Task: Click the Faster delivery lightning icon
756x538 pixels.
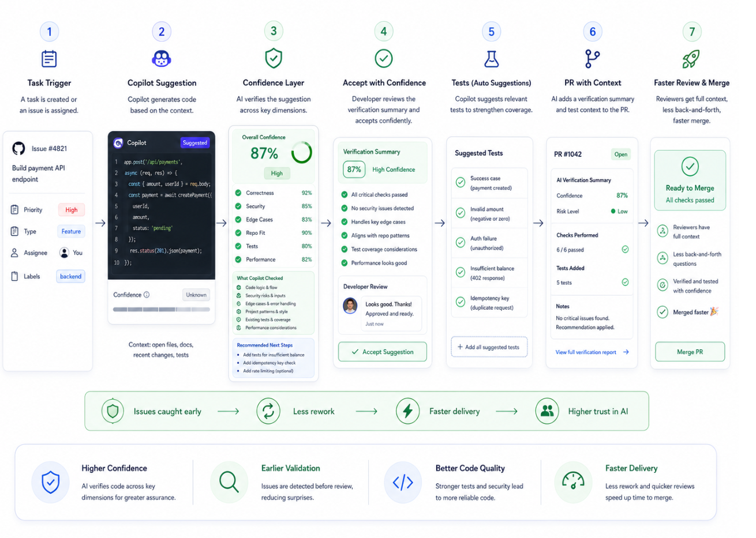Action: coord(407,411)
